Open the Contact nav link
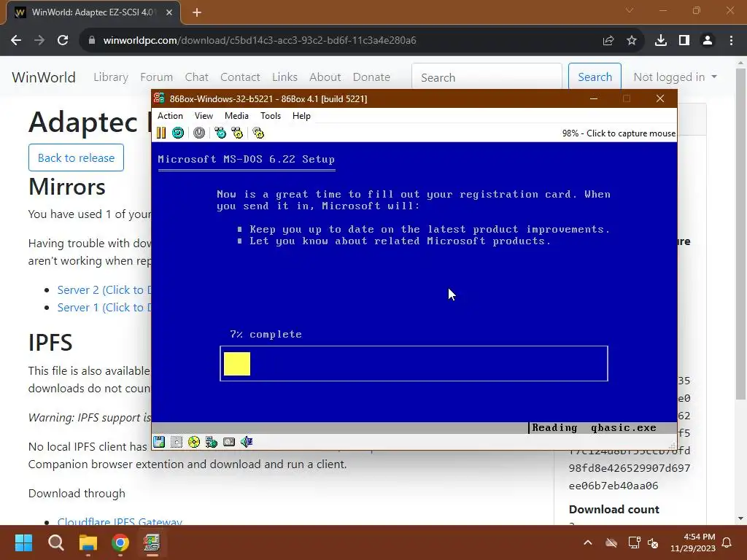 pyautogui.click(x=240, y=77)
